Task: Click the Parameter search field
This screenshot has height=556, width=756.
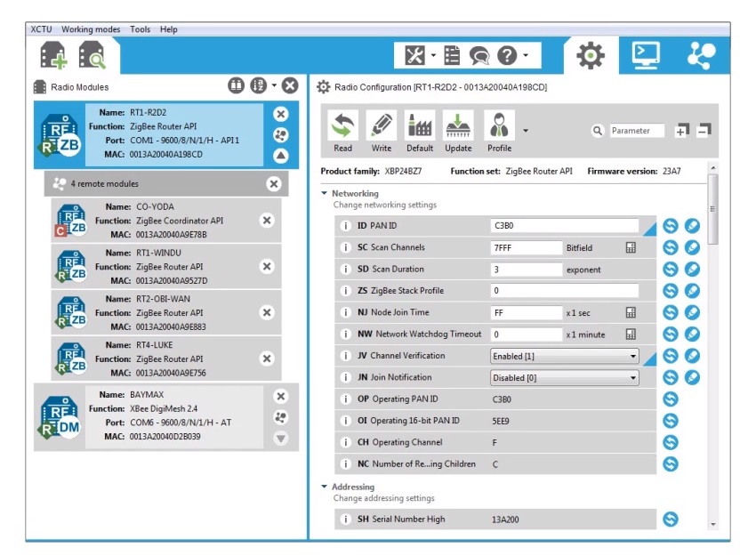Action: click(637, 131)
